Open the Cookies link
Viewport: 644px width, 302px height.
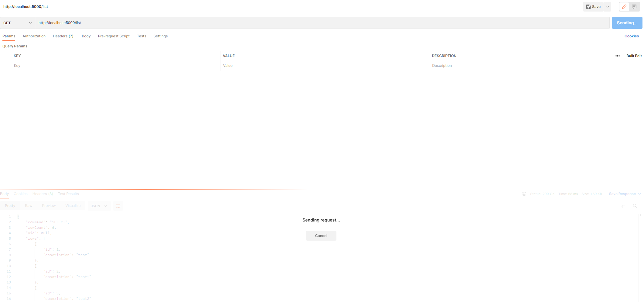tap(632, 36)
